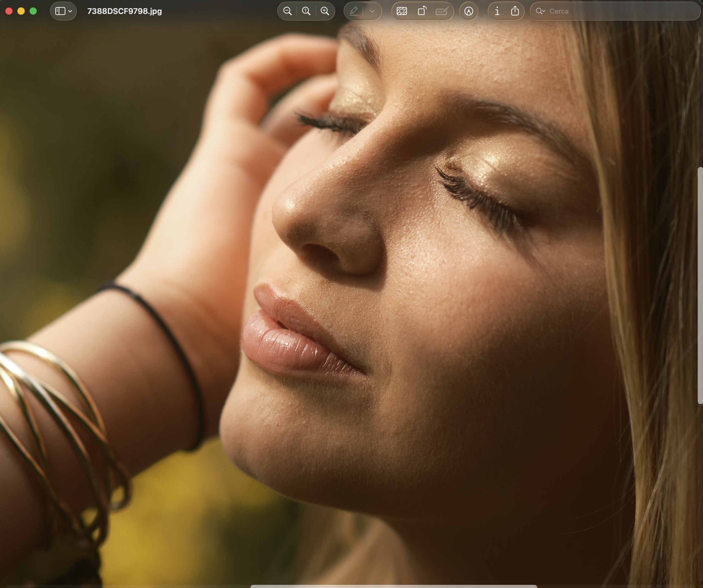This screenshot has width=703, height=588.
Task: Click the window title 7388DSCF9798.jpg
Action: (124, 11)
